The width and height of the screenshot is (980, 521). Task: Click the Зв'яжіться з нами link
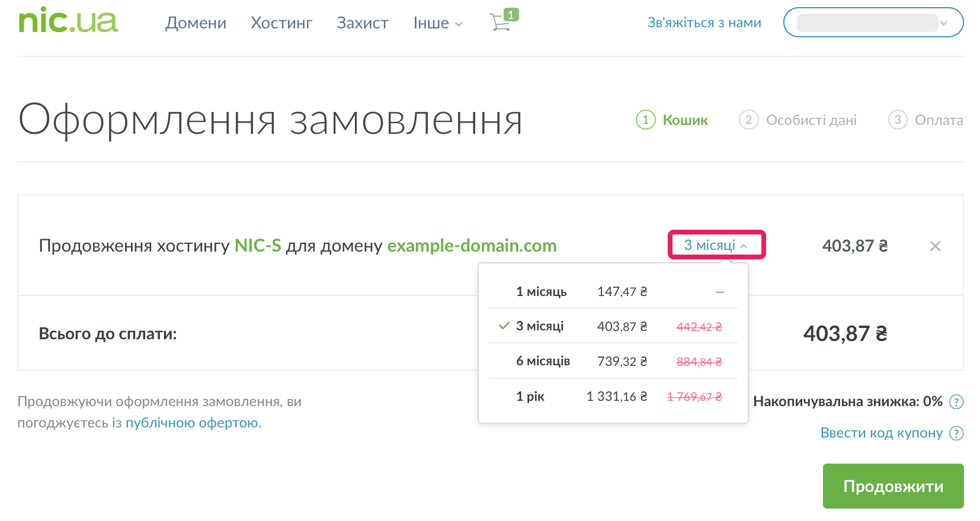pyautogui.click(x=704, y=22)
